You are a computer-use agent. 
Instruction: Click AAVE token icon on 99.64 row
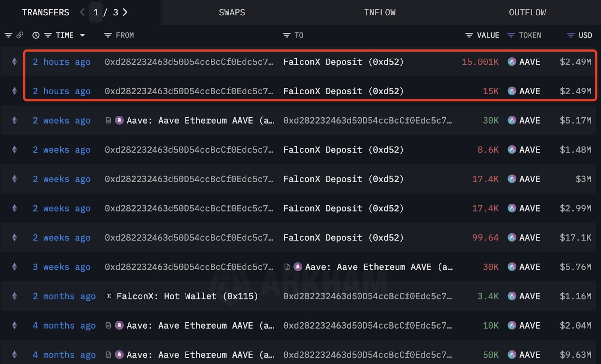click(x=512, y=237)
